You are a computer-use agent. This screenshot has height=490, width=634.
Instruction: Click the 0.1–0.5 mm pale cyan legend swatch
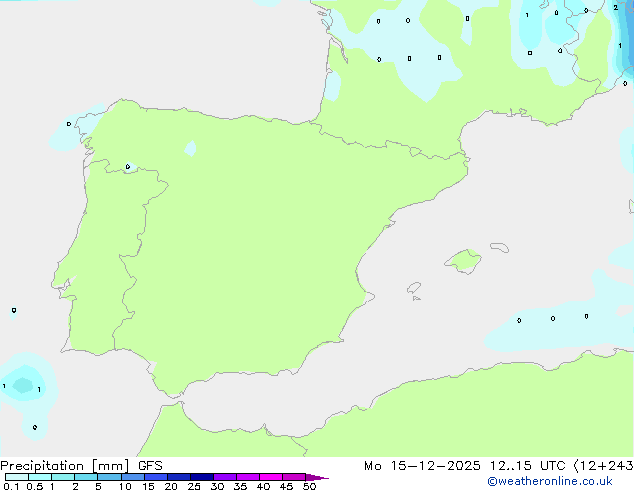coord(17,477)
